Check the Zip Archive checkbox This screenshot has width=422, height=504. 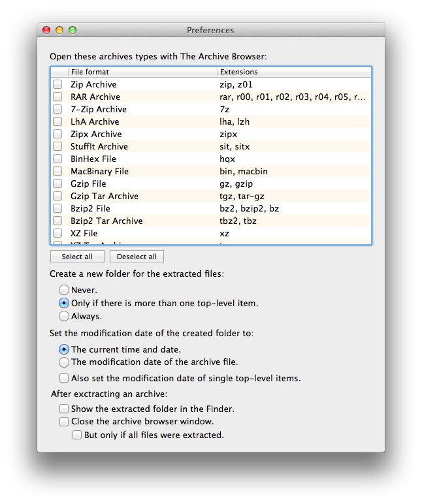pyautogui.click(x=57, y=84)
